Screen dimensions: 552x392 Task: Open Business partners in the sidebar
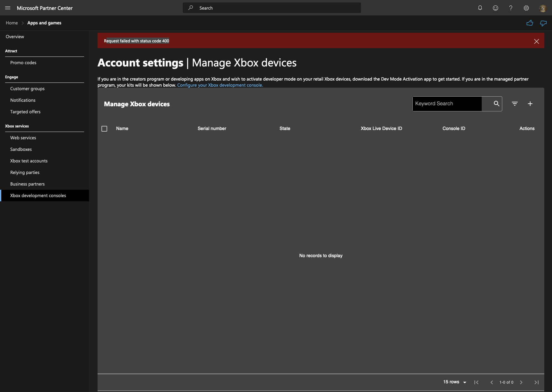pyautogui.click(x=27, y=184)
